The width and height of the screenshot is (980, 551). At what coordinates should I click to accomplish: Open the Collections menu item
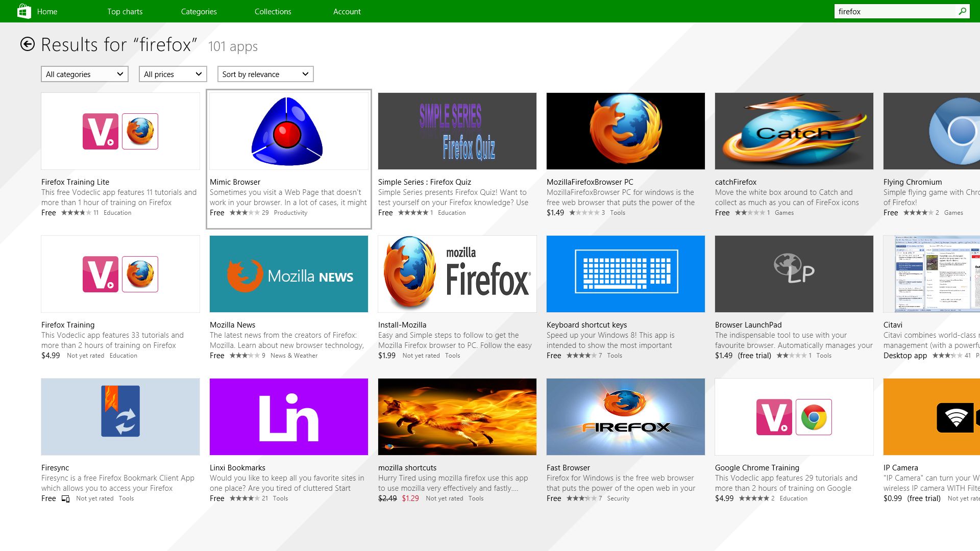(273, 11)
